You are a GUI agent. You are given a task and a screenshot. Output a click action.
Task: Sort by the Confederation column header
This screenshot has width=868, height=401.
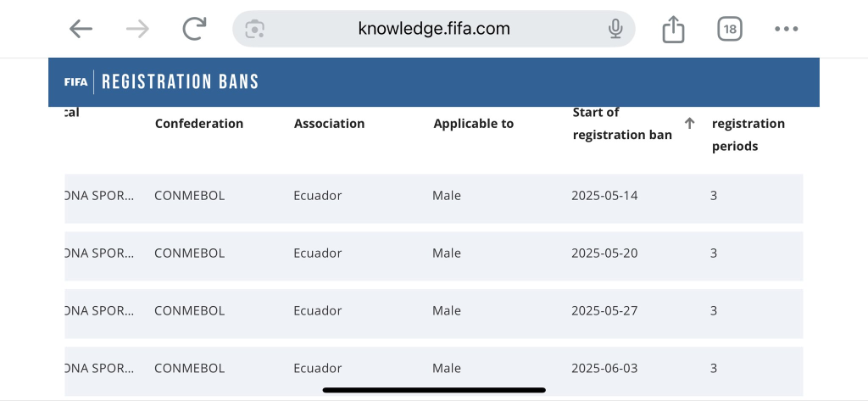(198, 124)
